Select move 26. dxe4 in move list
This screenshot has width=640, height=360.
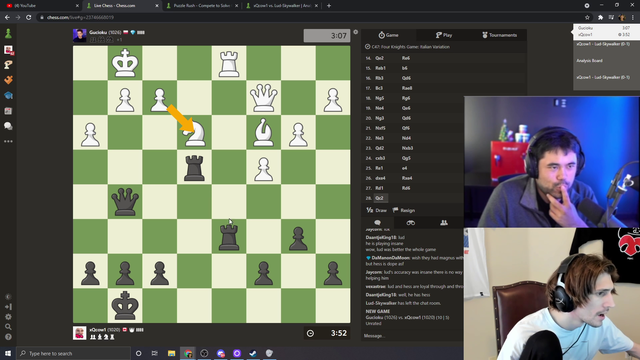(380, 178)
